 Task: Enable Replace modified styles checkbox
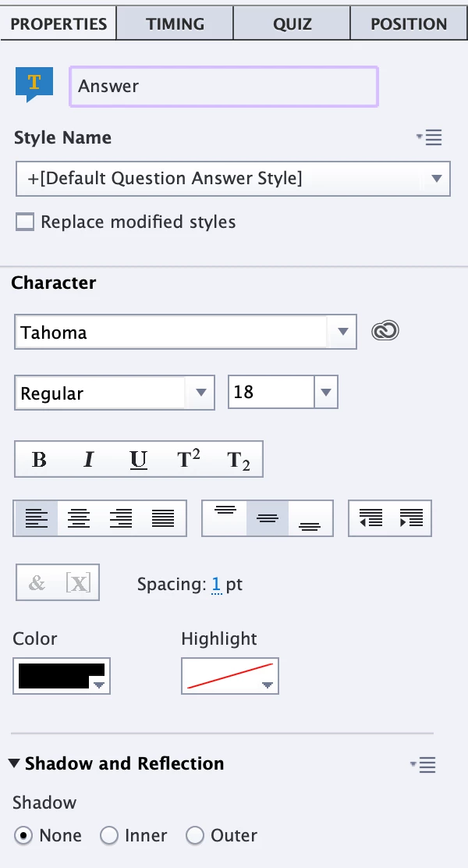[x=26, y=222]
